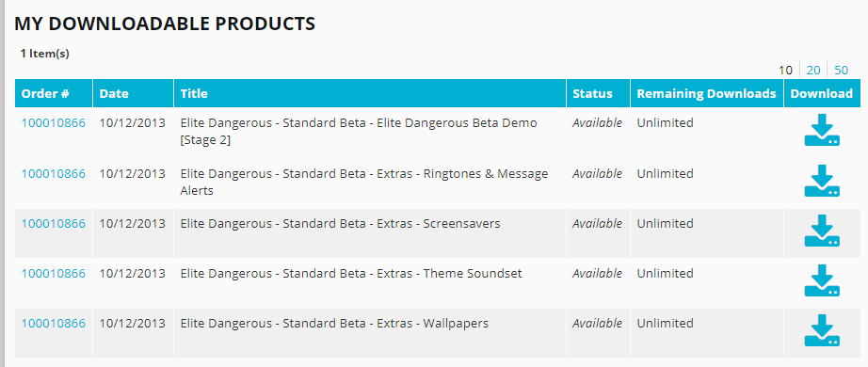The height and width of the screenshot is (367, 868).
Task: Click the Date column header
Action: [x=134, y=93]
